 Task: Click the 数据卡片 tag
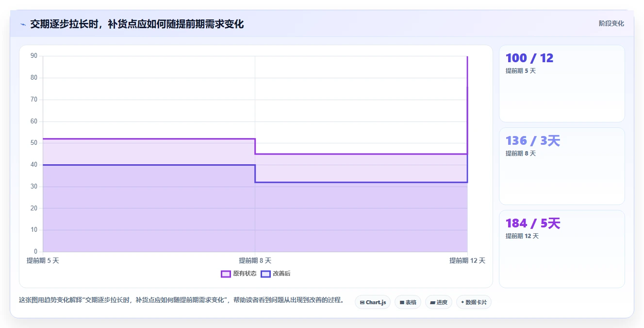coord(474,302)
